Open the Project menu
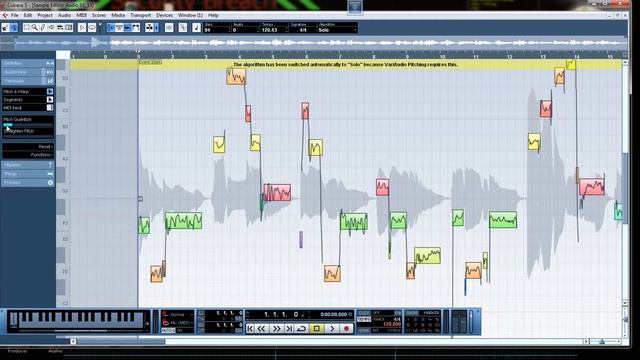Viewport: 640px width, 360px height. click(45, 15)
